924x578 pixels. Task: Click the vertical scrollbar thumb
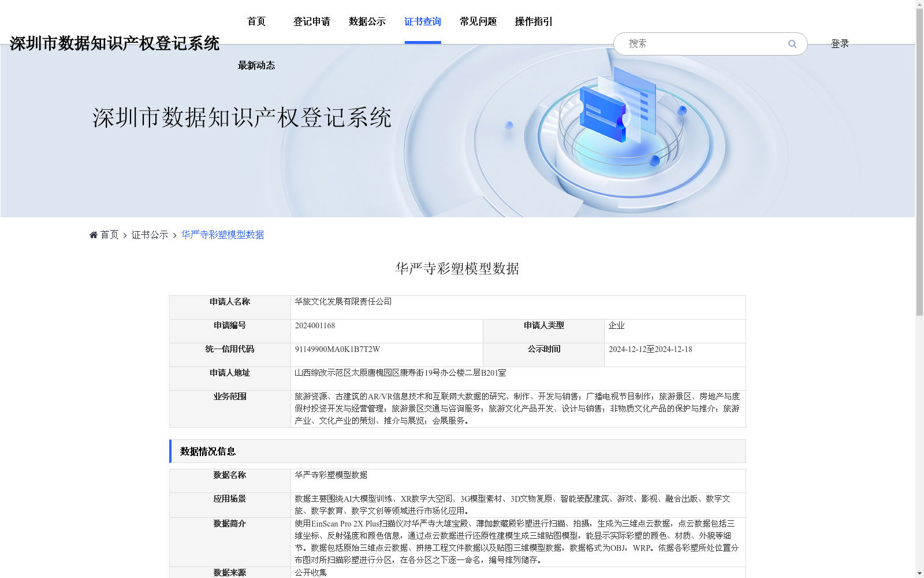pos(919,162)
